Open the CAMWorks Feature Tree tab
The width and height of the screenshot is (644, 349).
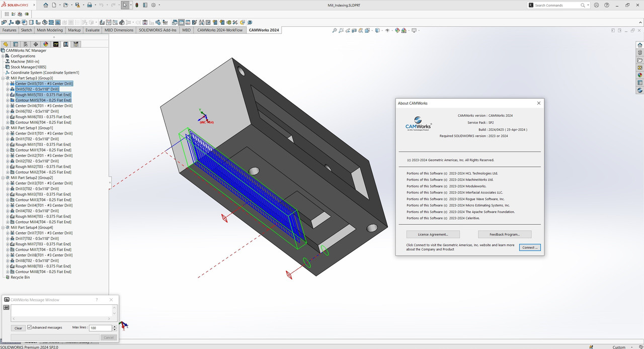point(56,44)
